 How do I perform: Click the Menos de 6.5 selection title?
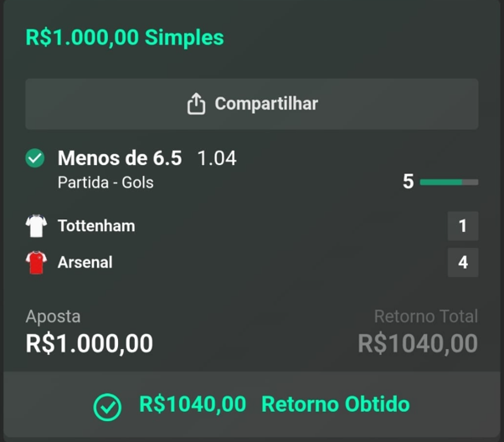pos(119,158)
